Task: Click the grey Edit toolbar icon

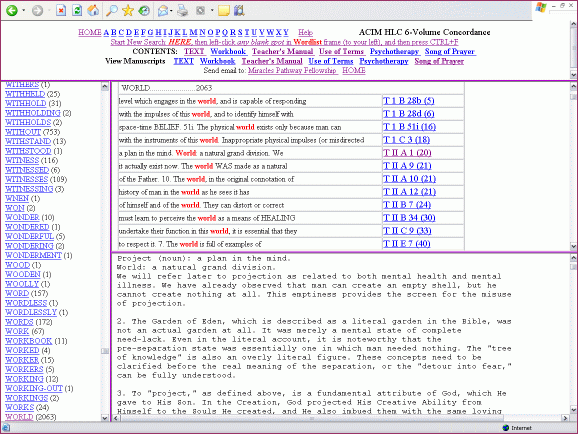Action: point(201,11)
